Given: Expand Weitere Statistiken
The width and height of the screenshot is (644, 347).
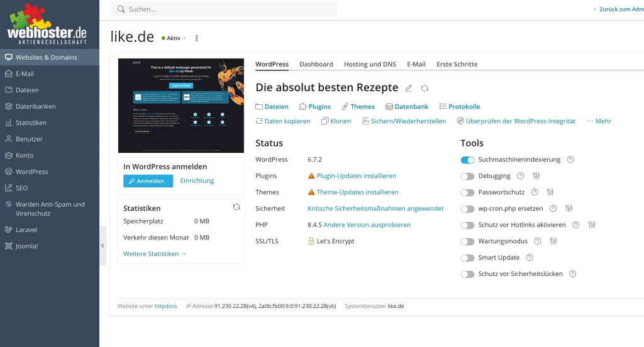Looking at the screenshot, I should click(155, 254).
